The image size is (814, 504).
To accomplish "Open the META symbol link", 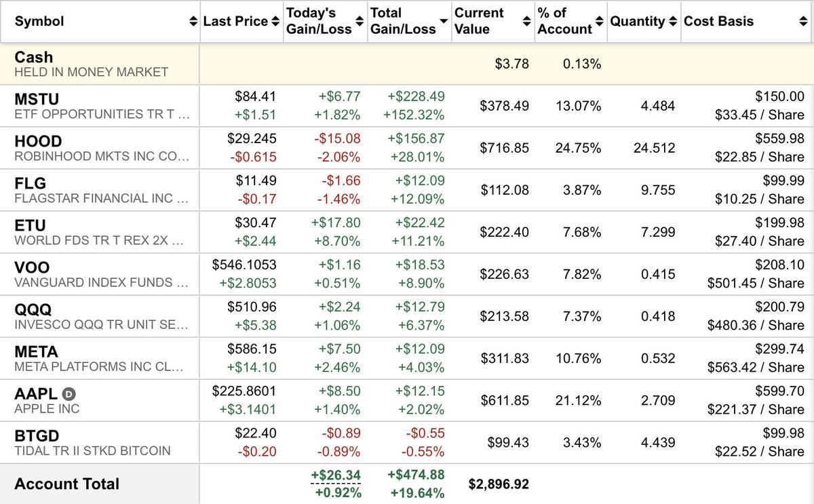I will [37, 352].
